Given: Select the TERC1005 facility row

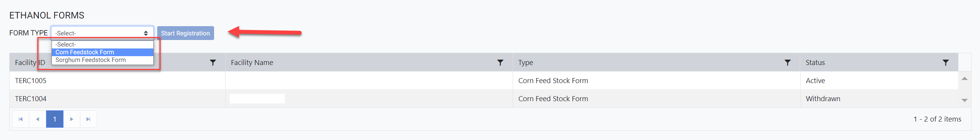Looking at the screenshot, I should click(483, 80).
